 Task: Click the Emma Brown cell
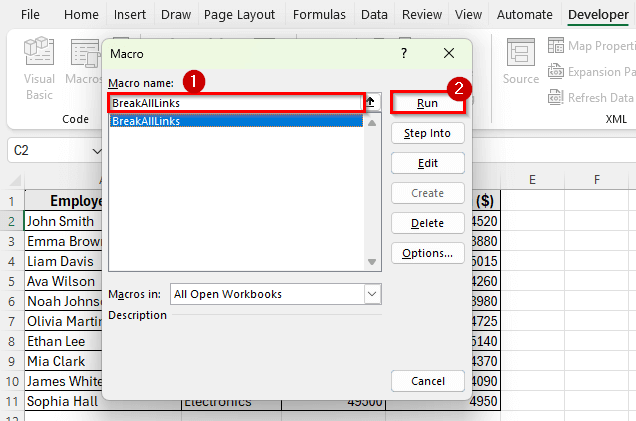pos(63,241)
